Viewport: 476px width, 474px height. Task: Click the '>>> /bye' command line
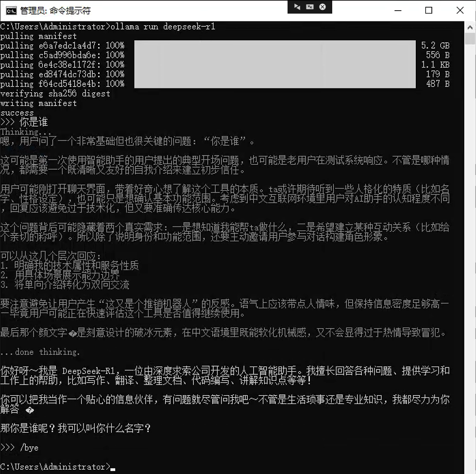(19, 448)
